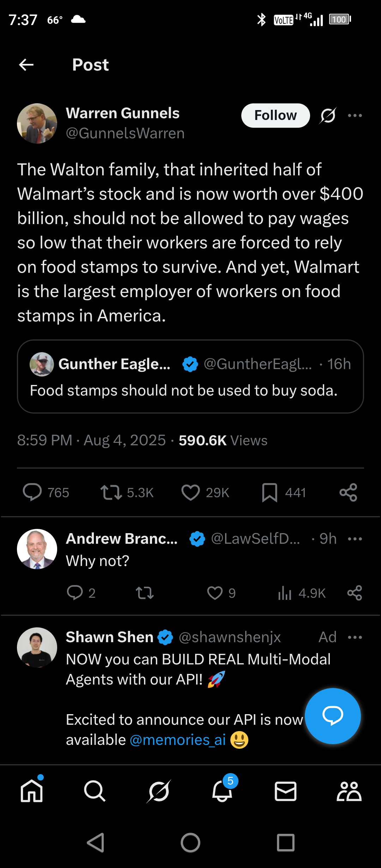Reply to main post with 765 comments
The width and height of the screenshot is (381, 868).
[x=32, y=492]
